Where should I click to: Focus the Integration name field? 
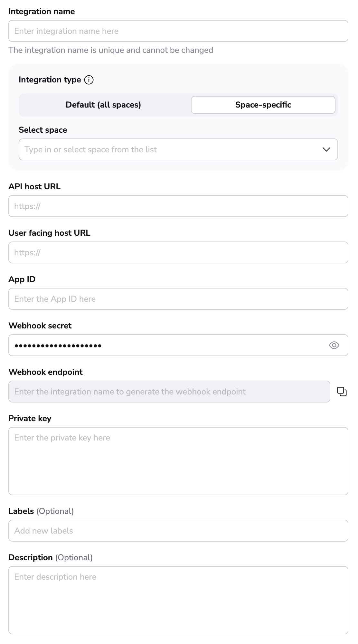coord(178,31)
